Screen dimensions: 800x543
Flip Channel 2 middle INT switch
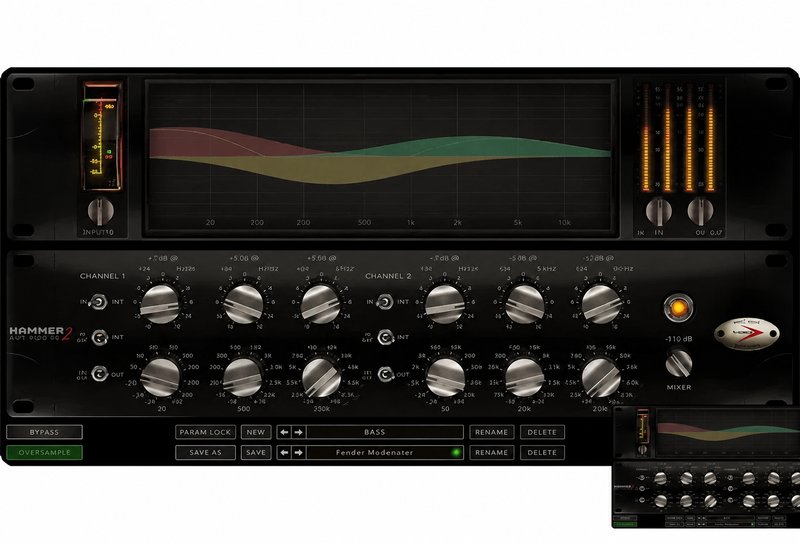pos(386,337)
